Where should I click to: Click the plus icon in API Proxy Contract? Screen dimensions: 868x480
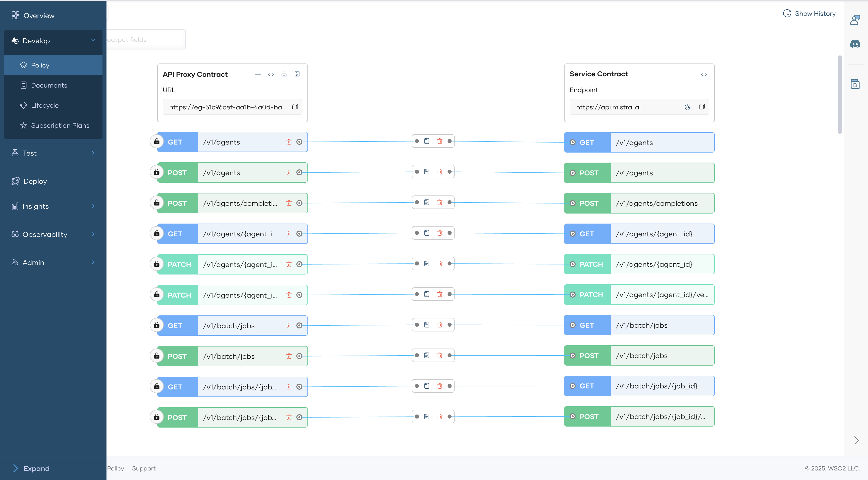pyautogui.click(x=258, y=74)
